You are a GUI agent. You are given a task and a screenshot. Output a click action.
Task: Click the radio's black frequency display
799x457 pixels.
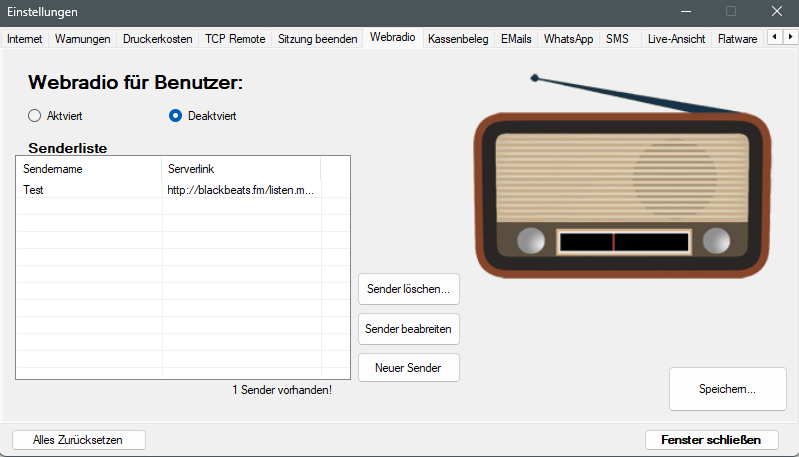click(624, 242)
